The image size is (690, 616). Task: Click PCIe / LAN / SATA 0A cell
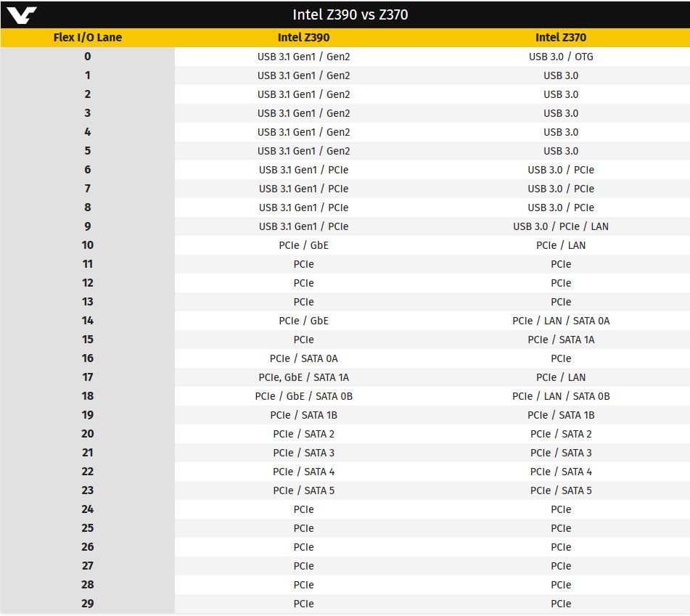561,321
